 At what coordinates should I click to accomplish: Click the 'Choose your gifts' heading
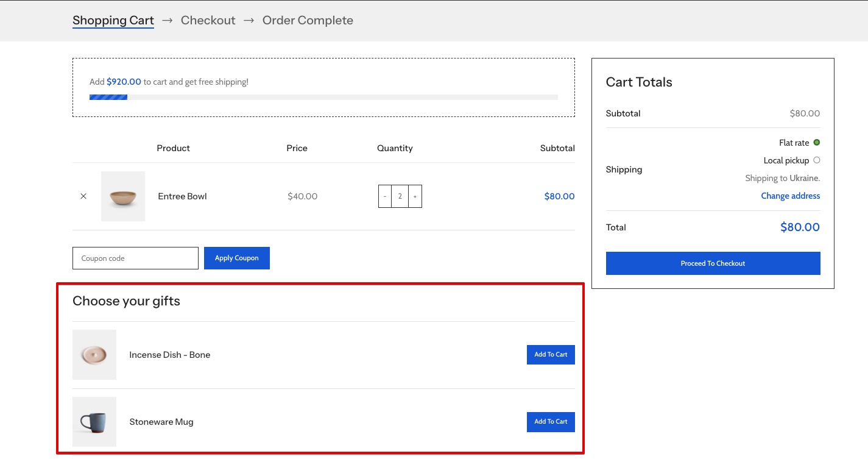pyautogui.click(x=126, y=301)
